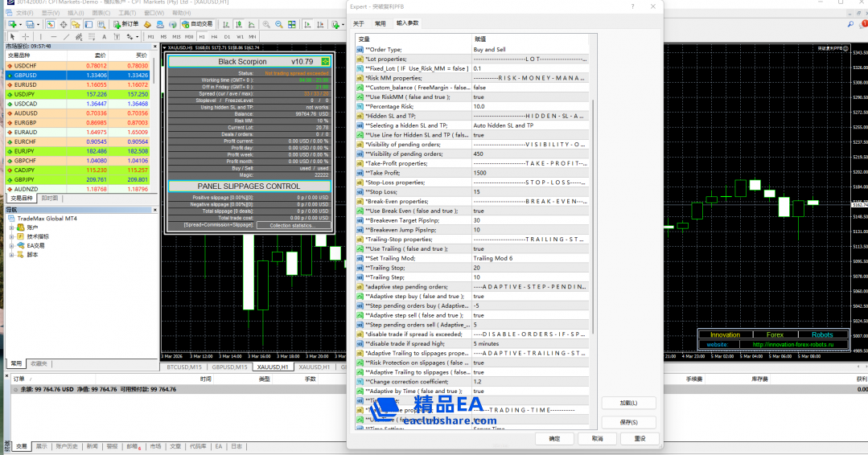Expand the 技术指标 indicators tree node

click(x=12, y=236)
